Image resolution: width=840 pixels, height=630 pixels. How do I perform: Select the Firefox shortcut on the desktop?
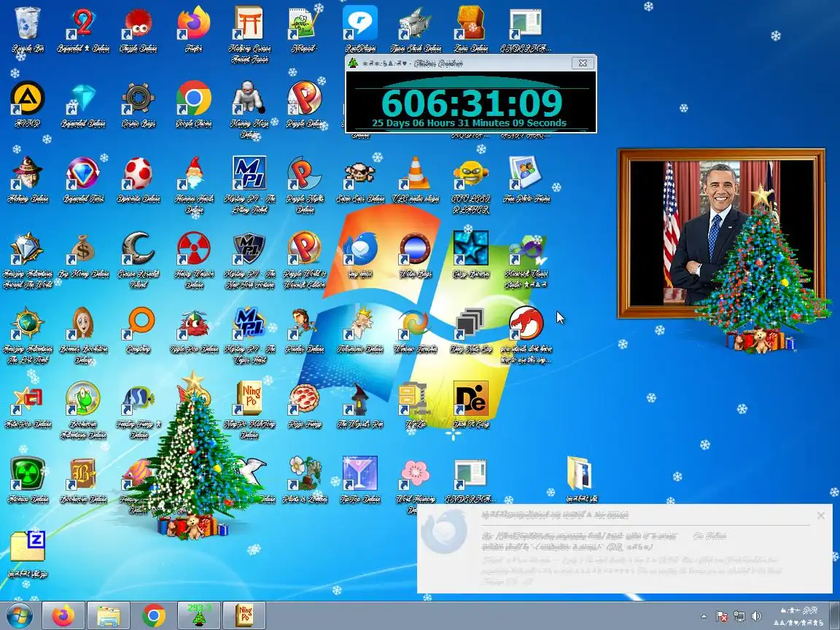(193, 23)
